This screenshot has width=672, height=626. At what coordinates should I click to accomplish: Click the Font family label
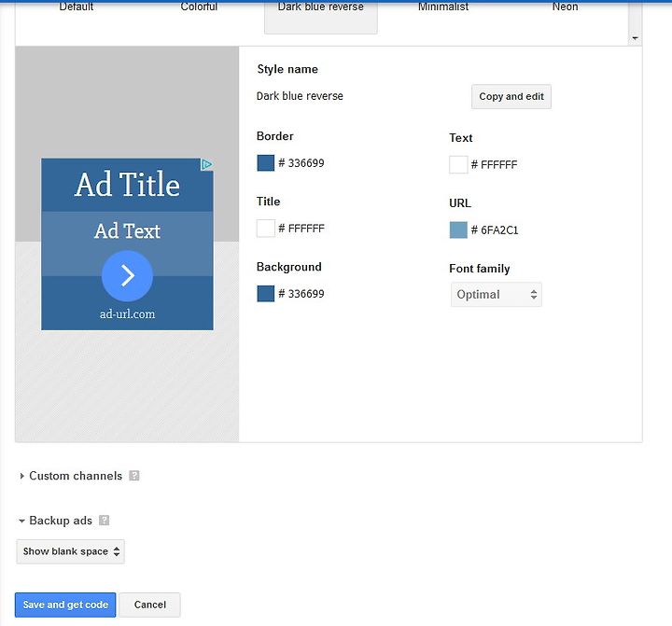click(x=480, y=269)
